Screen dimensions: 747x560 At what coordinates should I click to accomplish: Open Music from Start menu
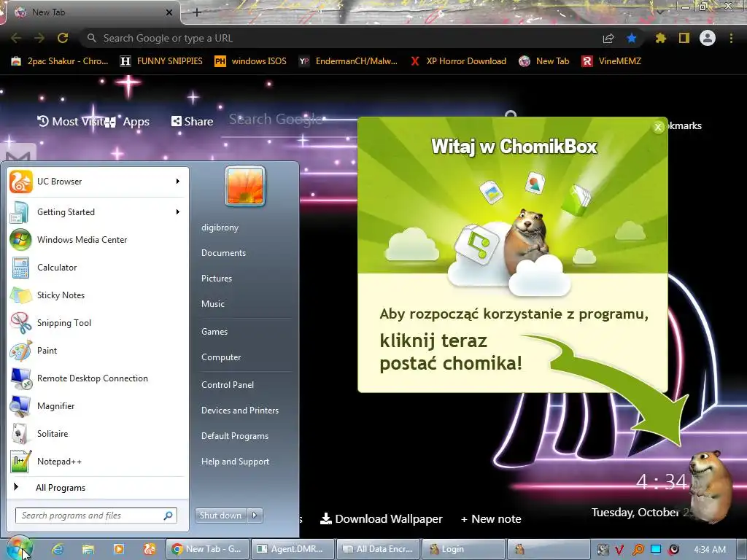[212, 304]
